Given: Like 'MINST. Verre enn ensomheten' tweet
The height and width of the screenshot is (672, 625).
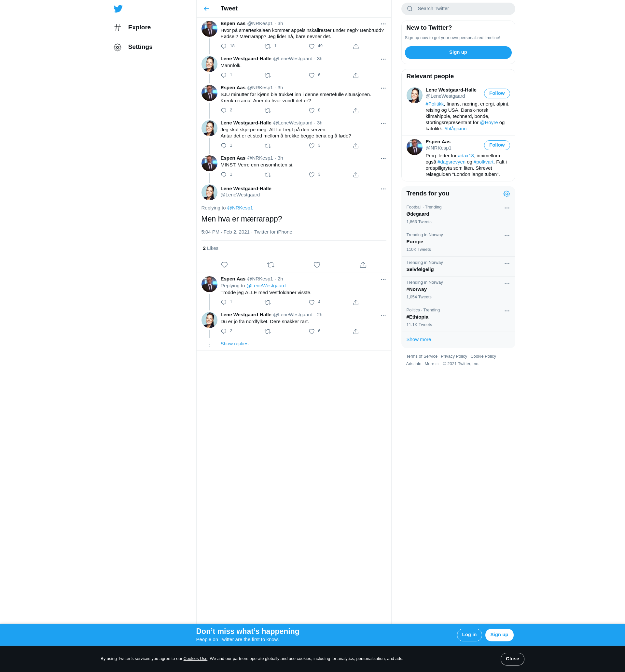Looking at the screenshot, I should point(312,175).
